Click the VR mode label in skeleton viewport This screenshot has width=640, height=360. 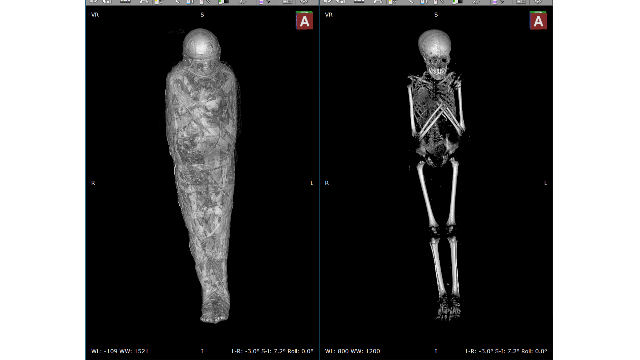[x=329, y=15]
